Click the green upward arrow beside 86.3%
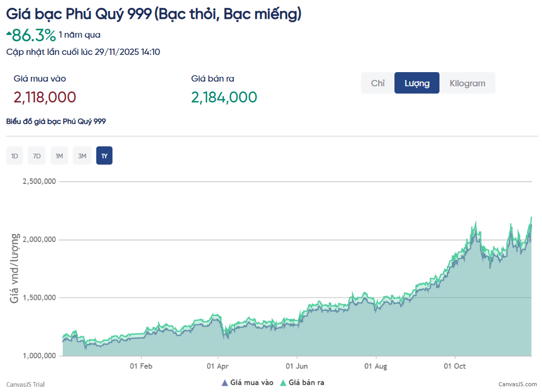The height and width of the screenshot is (392, 542). pyautogui.click(x=9, y=33)
